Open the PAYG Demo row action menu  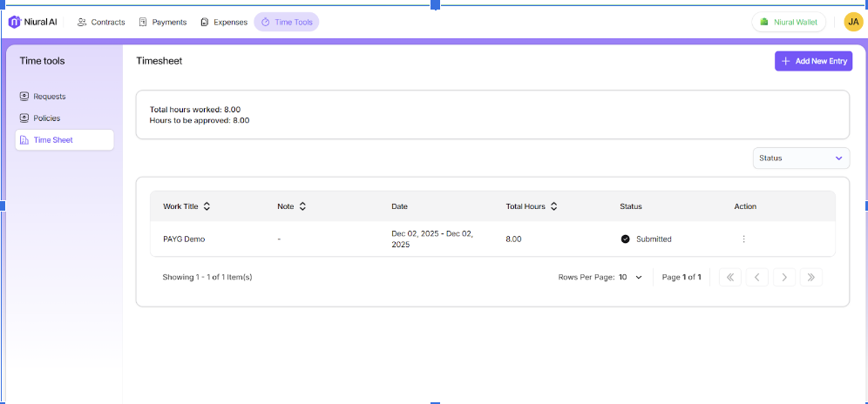tap(743, 239)
